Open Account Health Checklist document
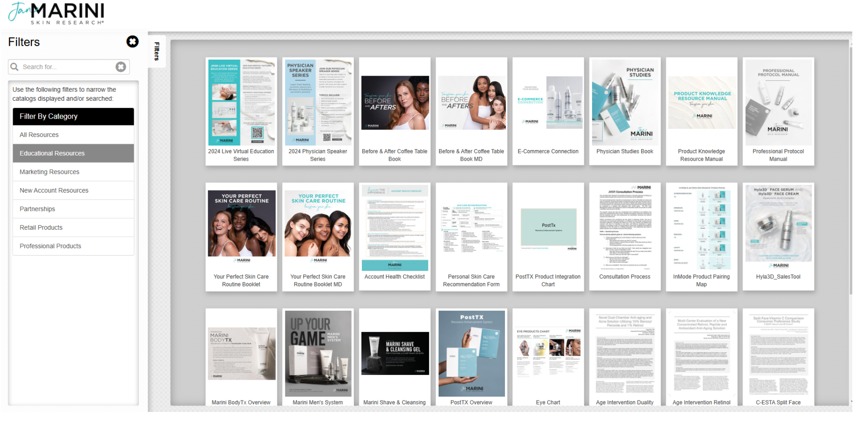Viewport: 868px width, 426px height. tap(395, 237)
